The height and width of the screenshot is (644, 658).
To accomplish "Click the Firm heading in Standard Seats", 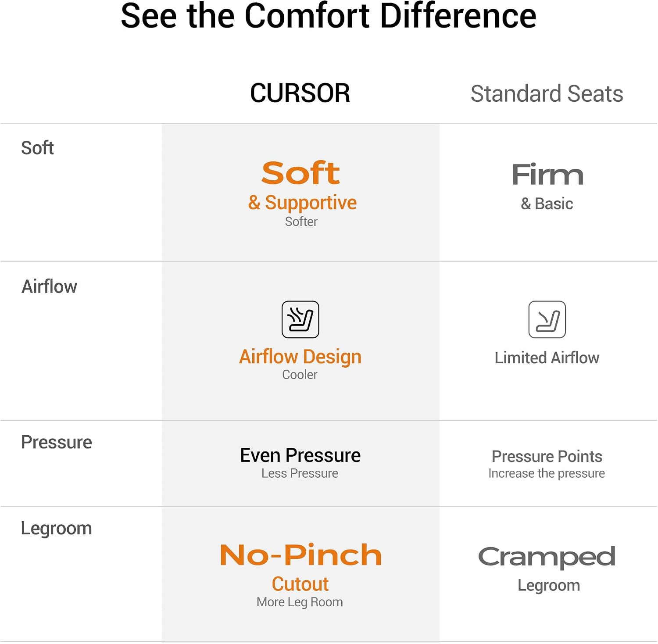I will click(547, 174).
